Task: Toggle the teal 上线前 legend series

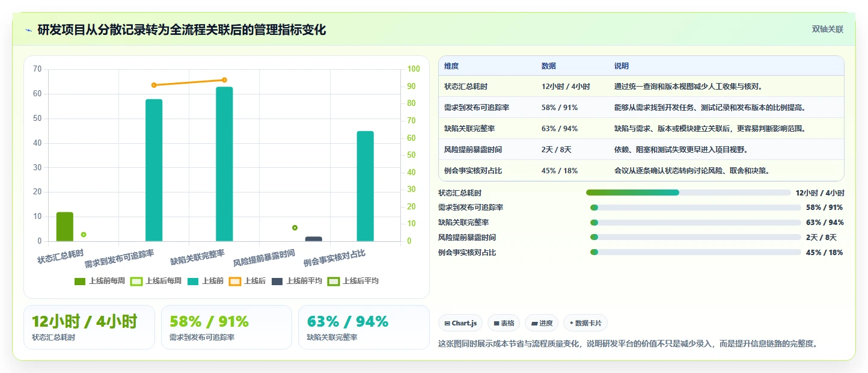Action: click(x=206, y=281)
